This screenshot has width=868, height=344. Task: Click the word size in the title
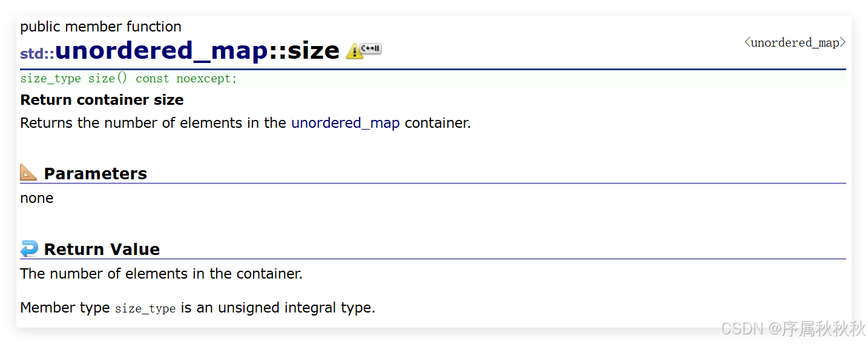point(313,51)
